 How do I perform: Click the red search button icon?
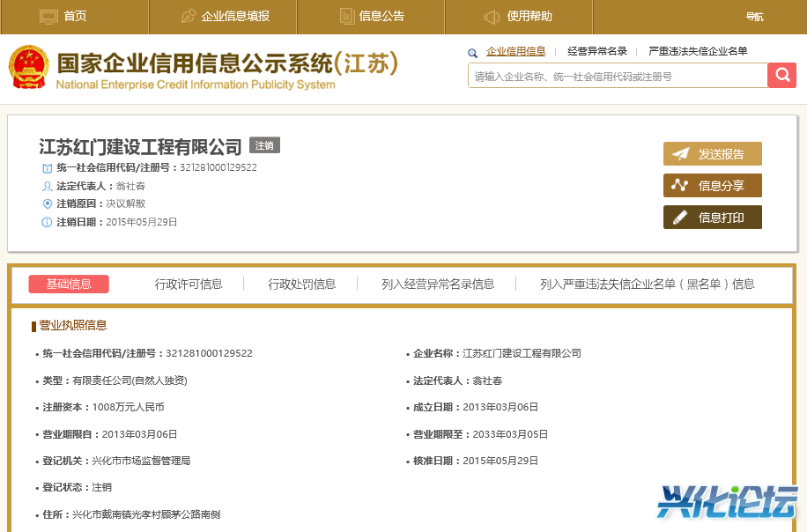pos(781,75)
